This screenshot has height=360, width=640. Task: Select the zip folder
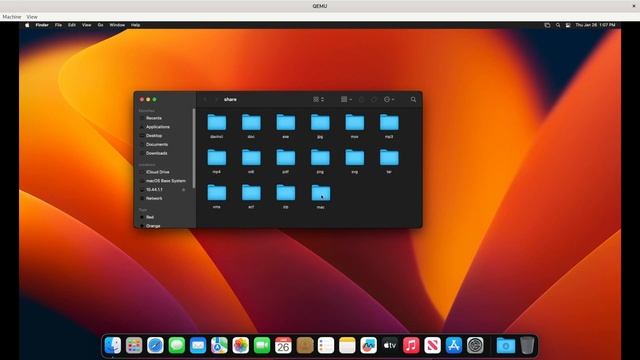click(x=286, y=196)
